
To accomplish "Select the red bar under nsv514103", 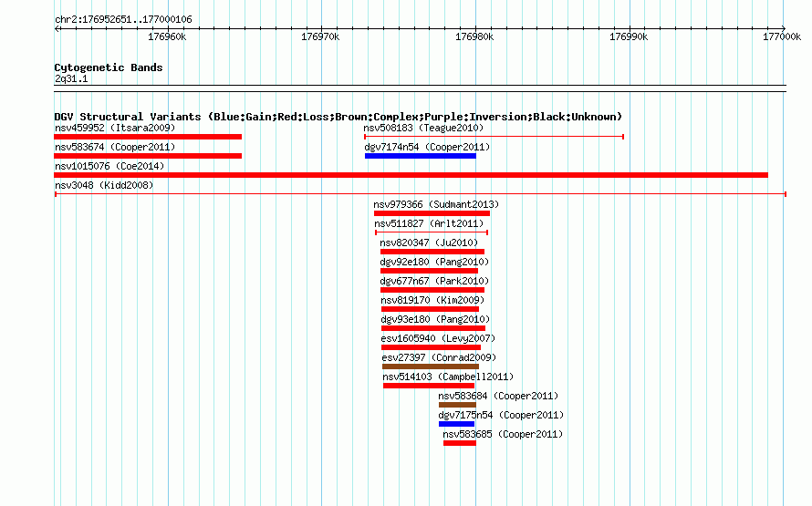I will [429, 386].
